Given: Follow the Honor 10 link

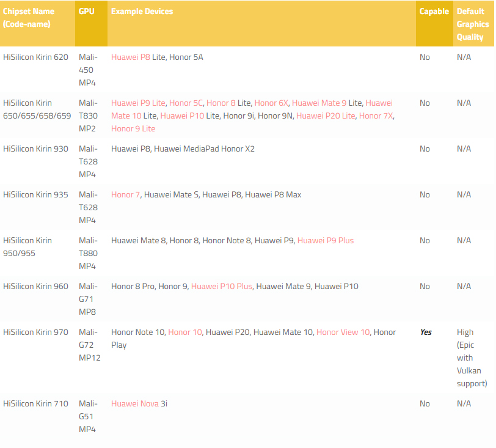Looking at the screenshot, I should coord(184,332).
